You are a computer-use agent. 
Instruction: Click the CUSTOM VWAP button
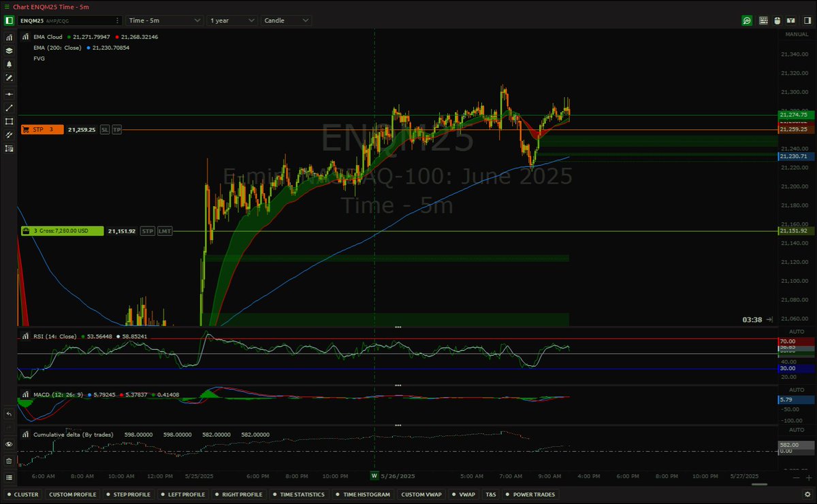(421, 494)
